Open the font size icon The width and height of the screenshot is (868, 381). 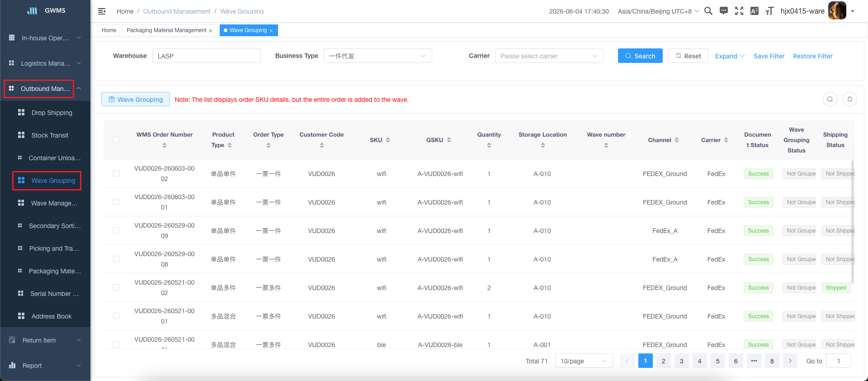[769, 11]
